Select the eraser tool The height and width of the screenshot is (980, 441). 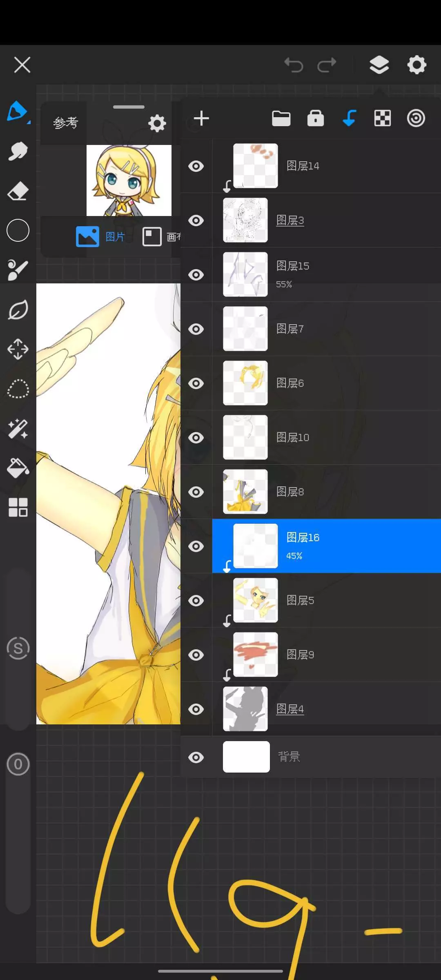coord(18,191)
